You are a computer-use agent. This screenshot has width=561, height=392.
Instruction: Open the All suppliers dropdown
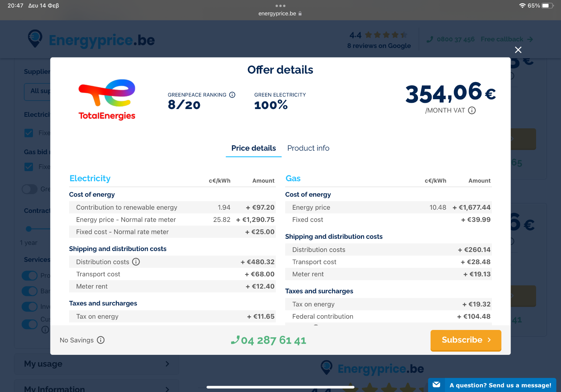[37, 92]
